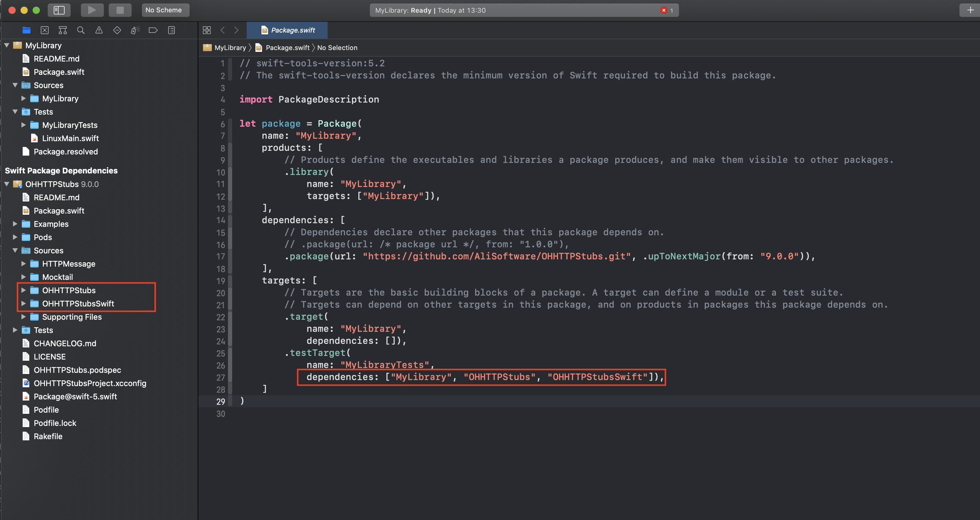Collapse the Sources folder under MyLibrary
This screenshot has width=980, height=520.
coord(15,85)
